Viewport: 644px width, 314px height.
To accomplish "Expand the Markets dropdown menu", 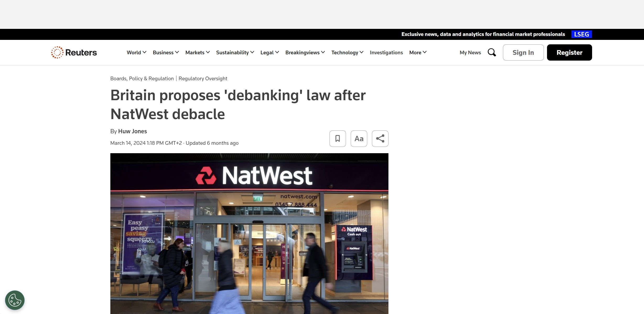I will click(198, 52).
